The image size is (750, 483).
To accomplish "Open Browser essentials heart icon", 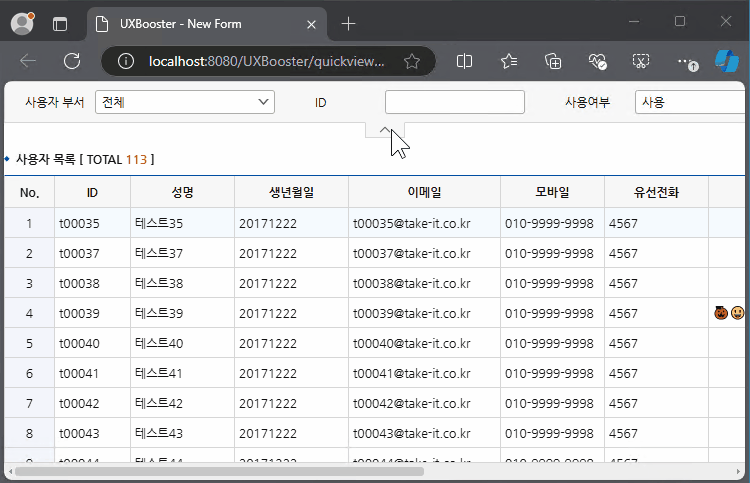I will (x=597, y=61).
